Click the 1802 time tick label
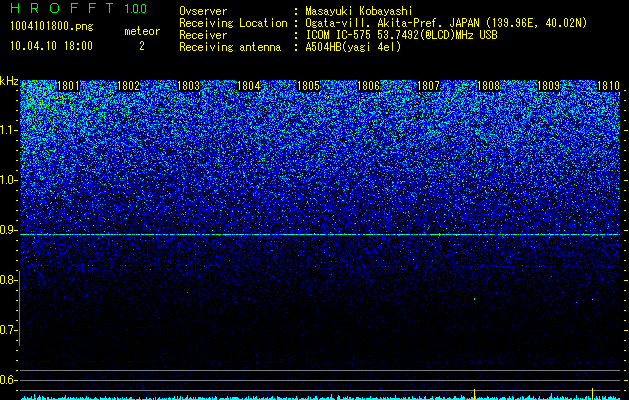The width and height of the screenshot is (629, 400). click(128, 86)
